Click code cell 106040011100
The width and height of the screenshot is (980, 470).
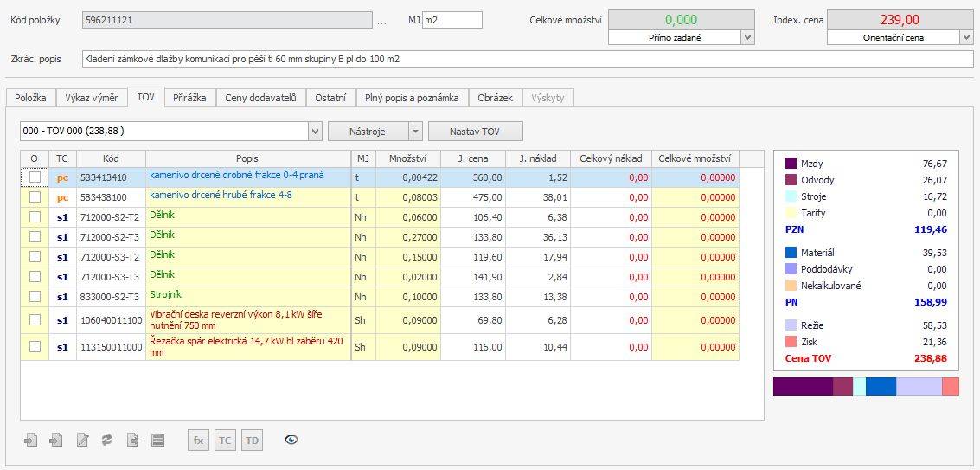pos(112,319)
